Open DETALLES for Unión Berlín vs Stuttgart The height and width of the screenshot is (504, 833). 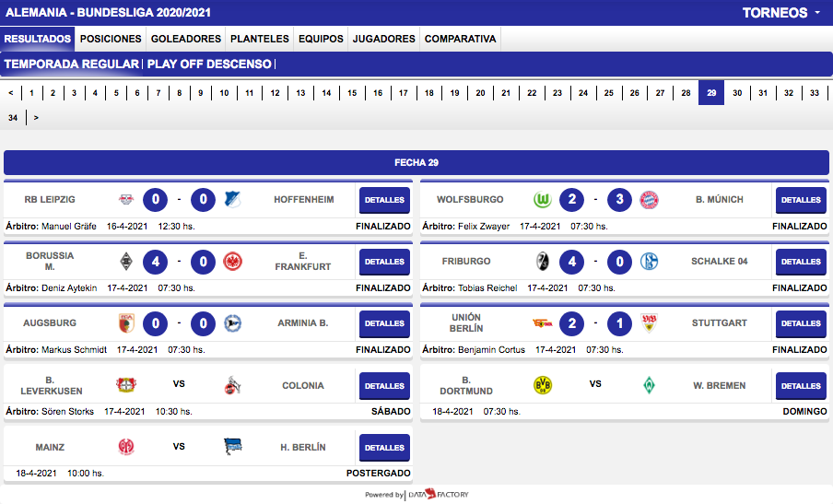click(801, 323)
